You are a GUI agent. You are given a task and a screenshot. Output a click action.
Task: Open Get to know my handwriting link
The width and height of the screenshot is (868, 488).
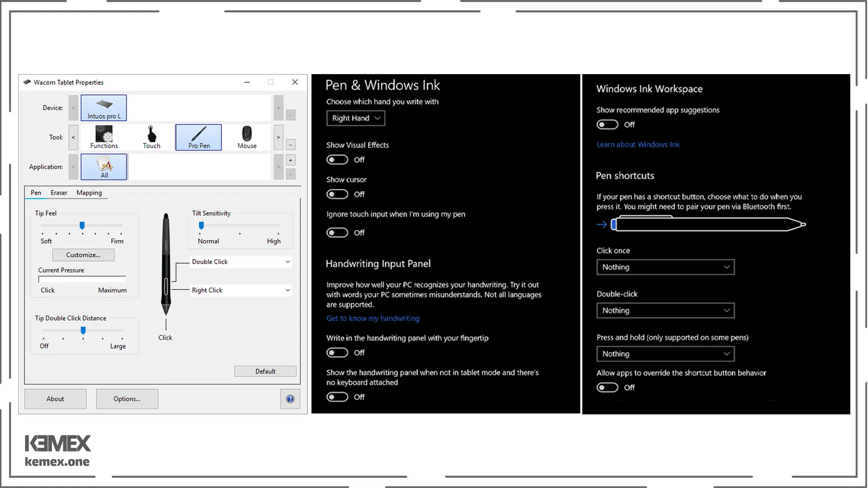[x=373, y=319]
